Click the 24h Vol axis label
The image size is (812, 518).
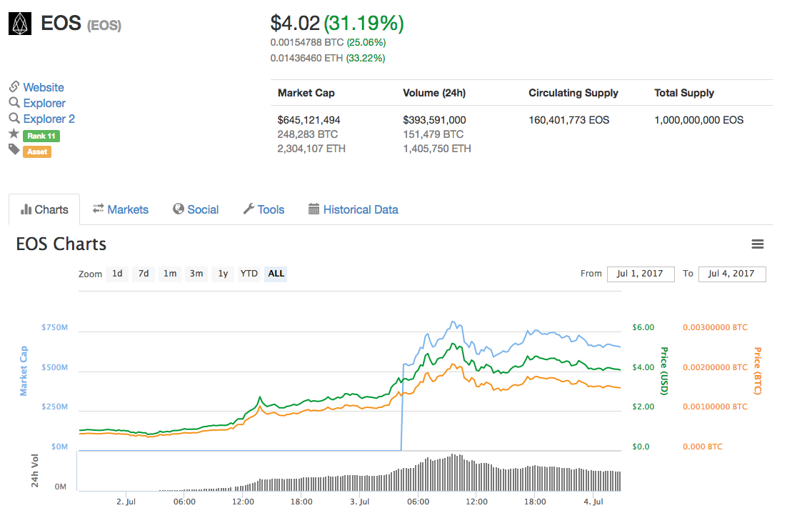(35, 470)
